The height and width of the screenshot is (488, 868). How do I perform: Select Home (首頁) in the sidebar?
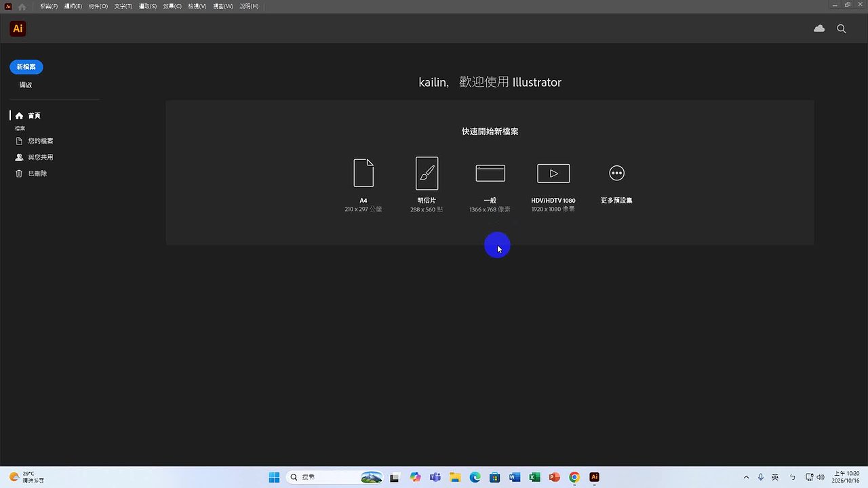pos(28,116)
